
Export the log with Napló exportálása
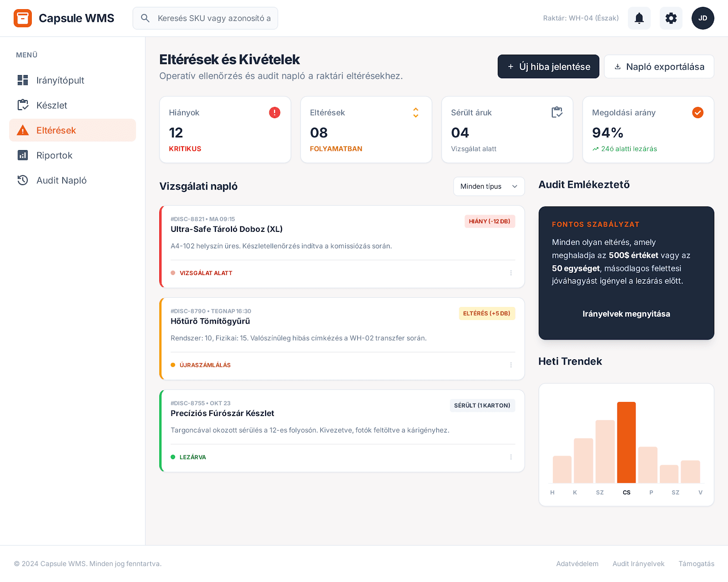[659, 67]
